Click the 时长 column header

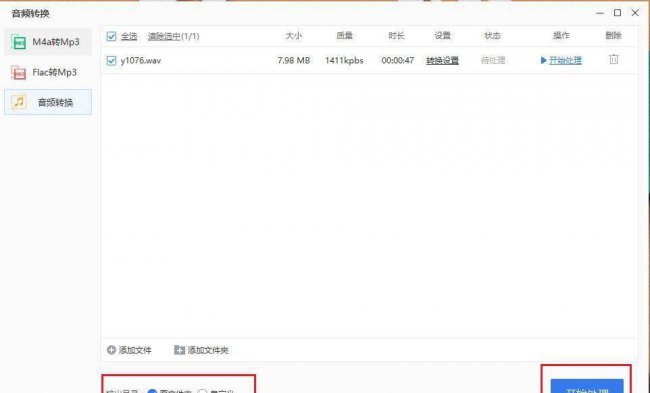point(396,36)
